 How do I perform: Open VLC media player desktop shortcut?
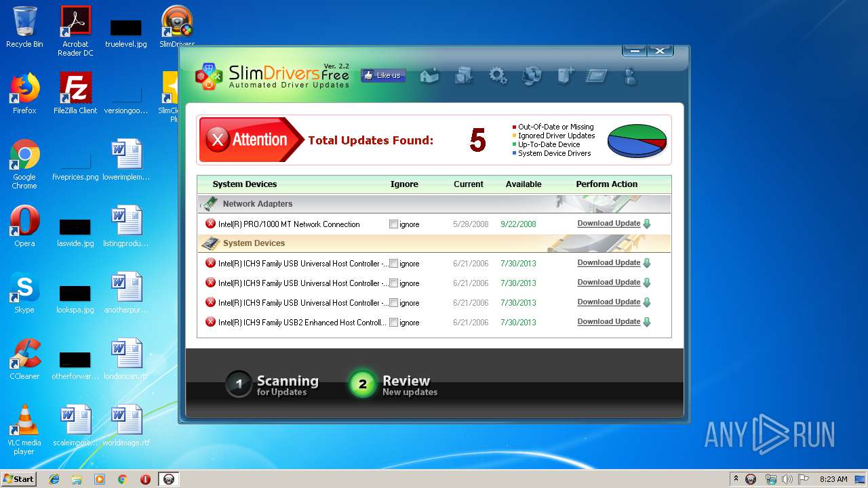(24, 430)
